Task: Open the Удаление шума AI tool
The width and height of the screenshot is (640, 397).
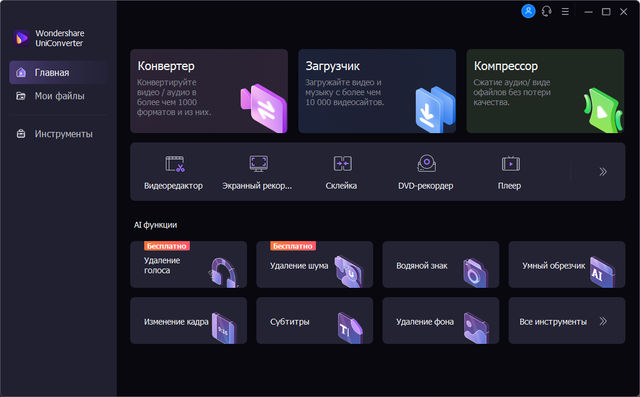Action: coord(315,264)
